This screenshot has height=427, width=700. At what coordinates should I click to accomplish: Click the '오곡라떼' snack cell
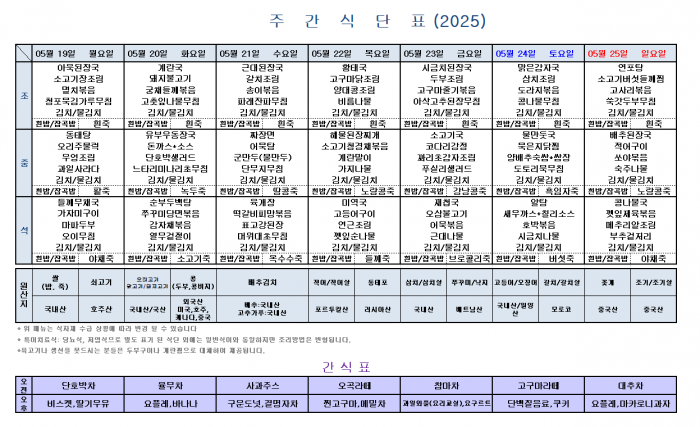pos(354,385)
